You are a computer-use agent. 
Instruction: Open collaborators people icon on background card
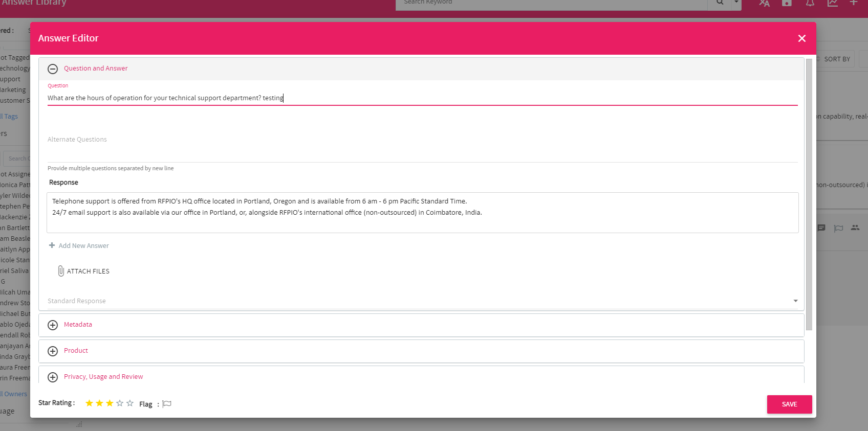(855, 228)
